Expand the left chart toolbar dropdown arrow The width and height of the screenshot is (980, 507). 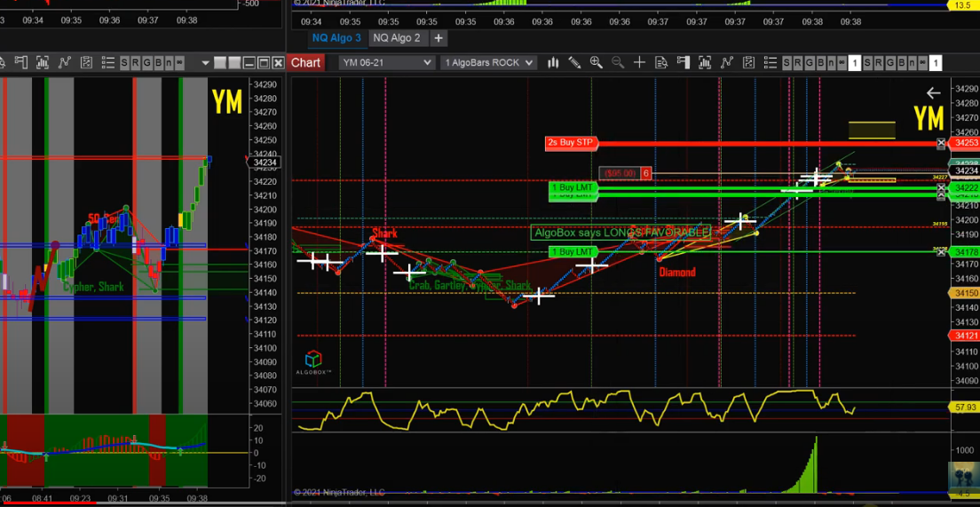click(206, 62)
